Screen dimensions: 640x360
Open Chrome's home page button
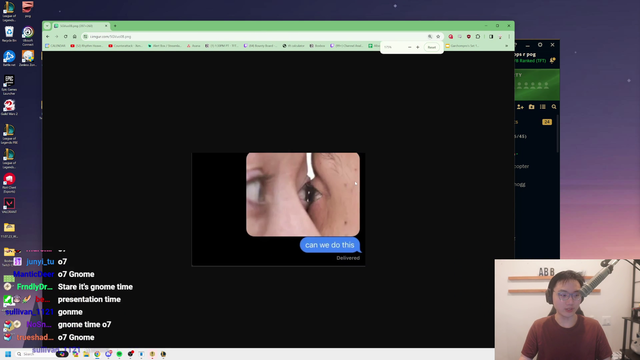(x=75, y=37)
